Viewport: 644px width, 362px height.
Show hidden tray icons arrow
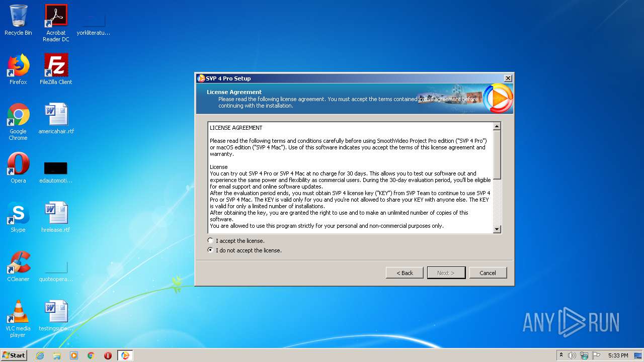point(561,355)
